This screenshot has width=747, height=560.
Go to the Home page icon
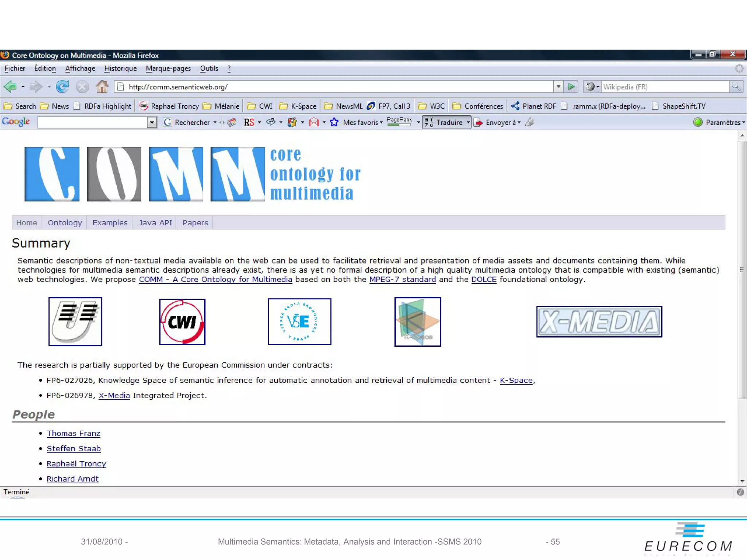tap(102, 87)
